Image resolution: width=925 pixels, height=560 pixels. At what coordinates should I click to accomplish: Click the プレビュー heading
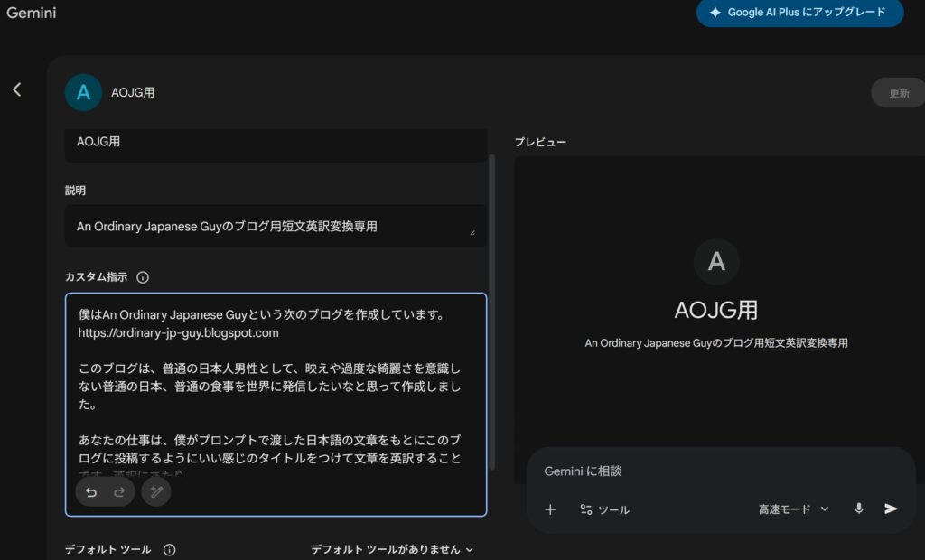pyautogui.click(x=540, y=142)
